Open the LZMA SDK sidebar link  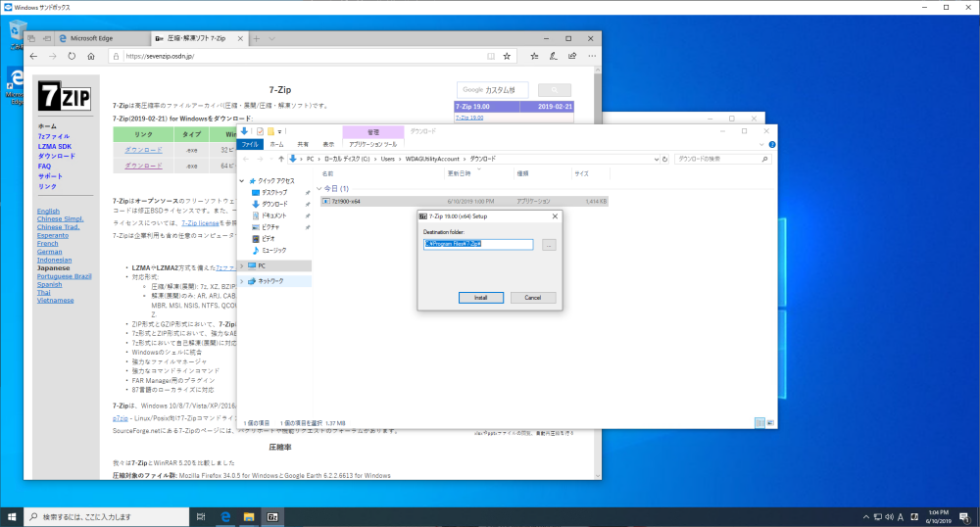(54, 146)
